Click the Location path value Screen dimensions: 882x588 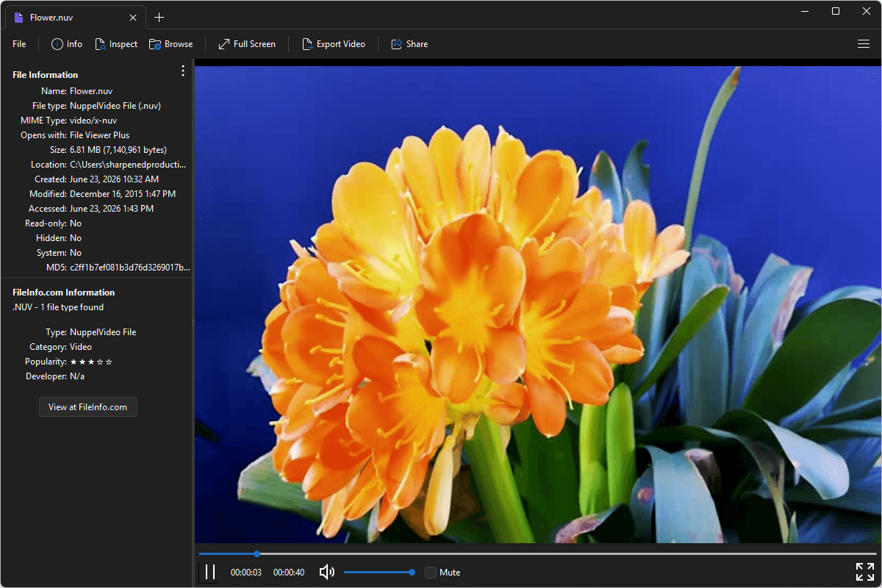coord(128,165)
